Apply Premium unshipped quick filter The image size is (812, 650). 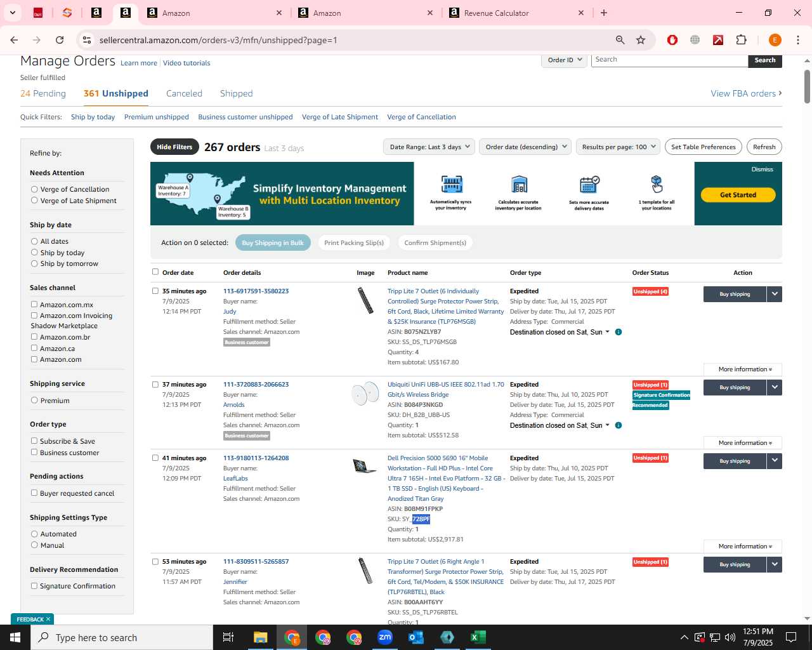tap(157, 117)
